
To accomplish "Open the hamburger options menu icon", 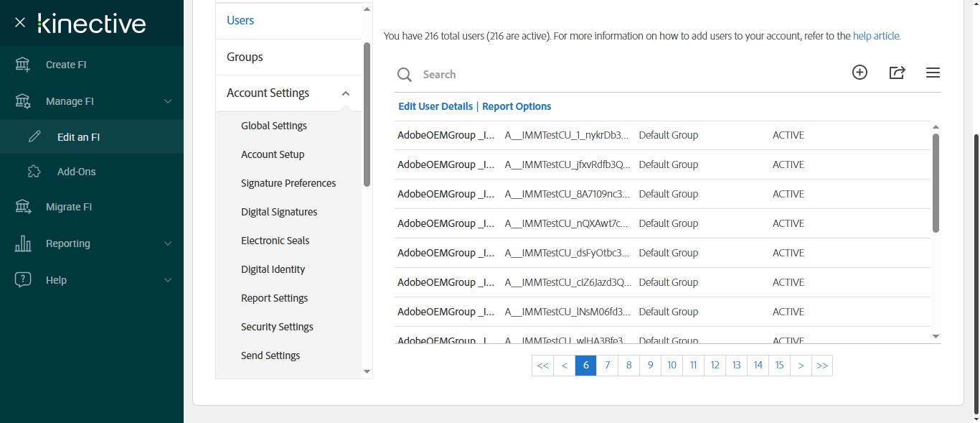I will coord(933,73).
